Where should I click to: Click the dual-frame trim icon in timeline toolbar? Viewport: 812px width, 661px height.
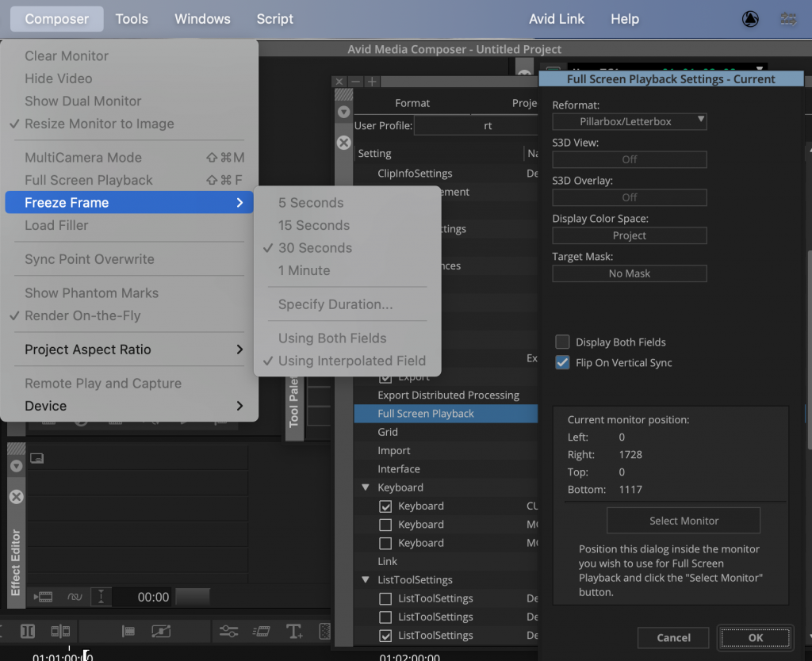(x=60, y=631)
